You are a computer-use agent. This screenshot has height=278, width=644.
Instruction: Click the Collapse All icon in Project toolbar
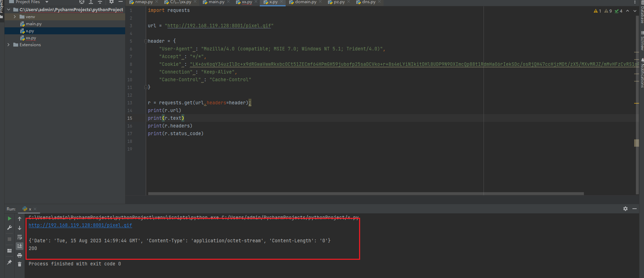(x=100, y=2)
